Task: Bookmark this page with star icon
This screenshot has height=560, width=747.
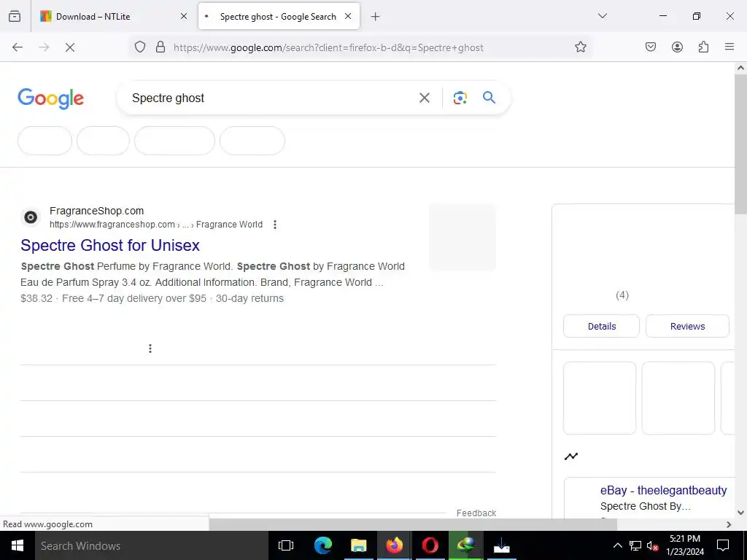Action: point(580,47)
